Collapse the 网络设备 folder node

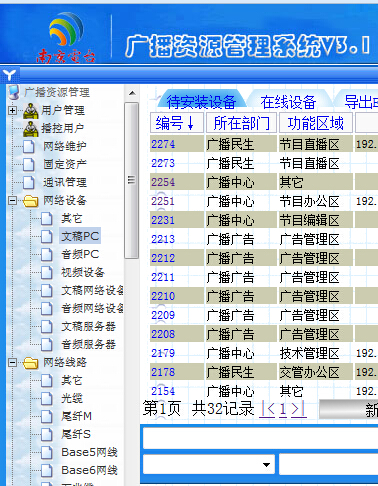12,200
